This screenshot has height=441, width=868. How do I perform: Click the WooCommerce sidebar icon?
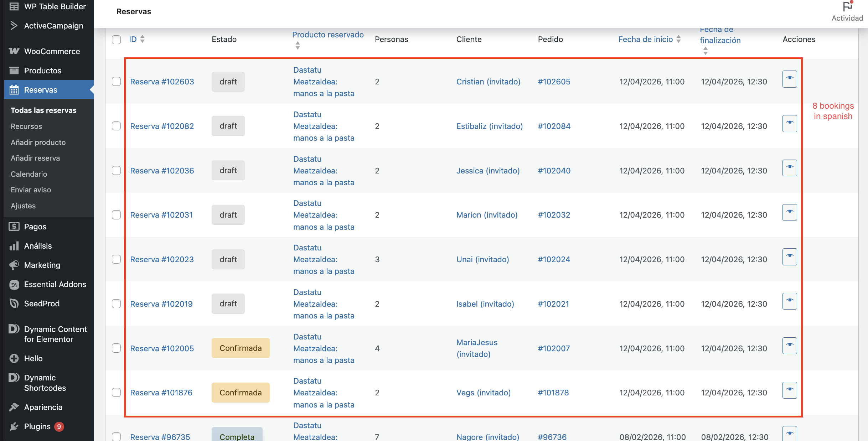pos(14,51)
